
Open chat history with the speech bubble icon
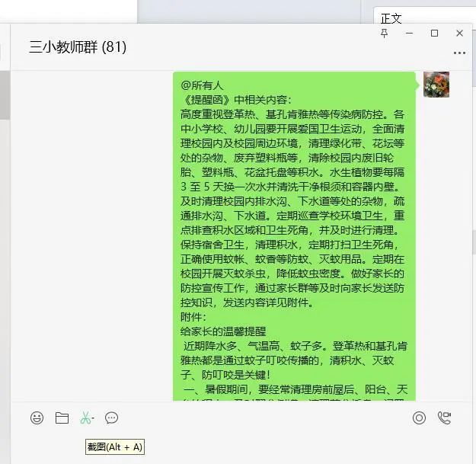pyautogui.click(x=111, y=418)
